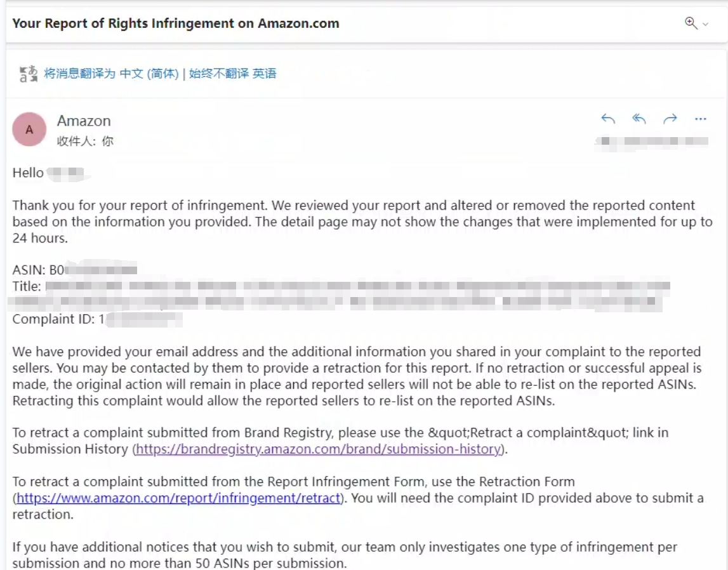Translate message to 中文 (简体)

112,74
